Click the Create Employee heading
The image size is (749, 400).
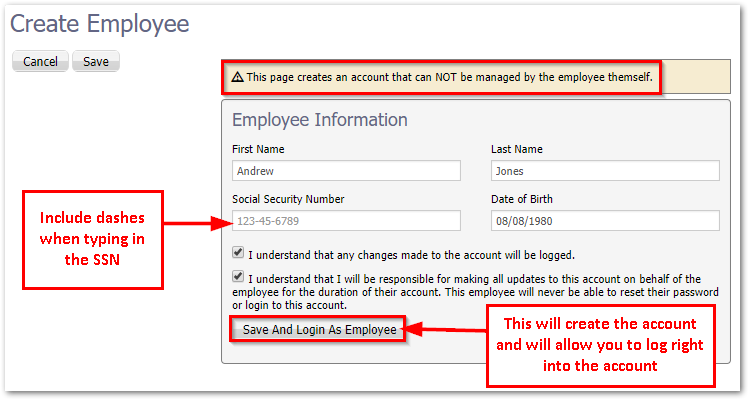[100, 24]
